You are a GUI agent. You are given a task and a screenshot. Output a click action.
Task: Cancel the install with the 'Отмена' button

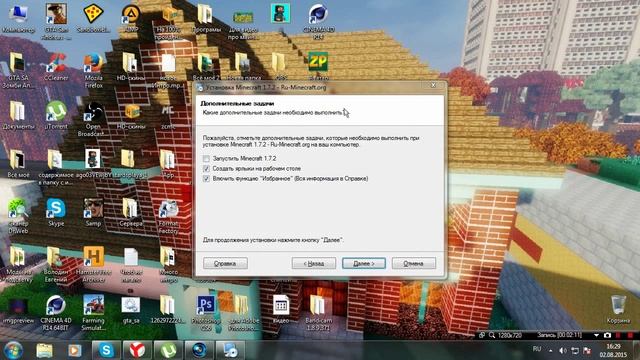(x=413, y=263)
